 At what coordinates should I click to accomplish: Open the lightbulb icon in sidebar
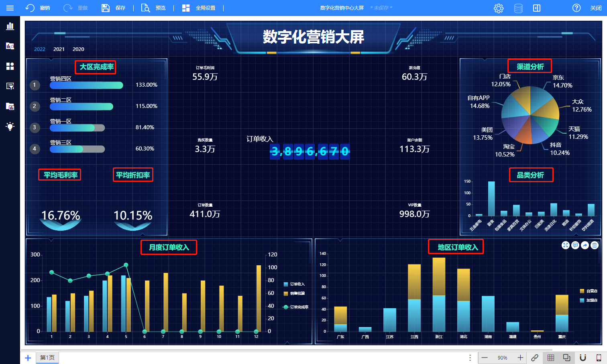coord(10,126)
